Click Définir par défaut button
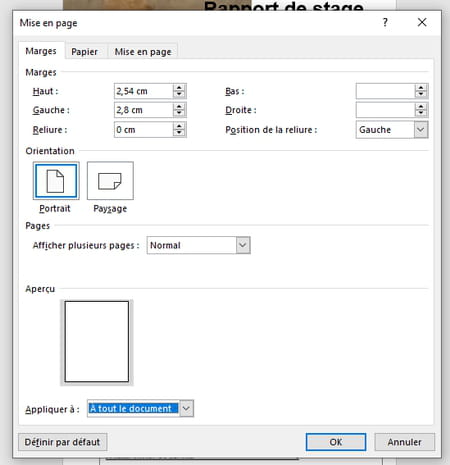 62,442
